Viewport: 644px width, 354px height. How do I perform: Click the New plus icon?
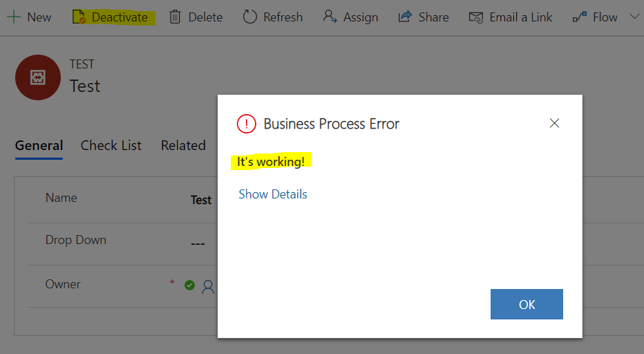(14, 17)
